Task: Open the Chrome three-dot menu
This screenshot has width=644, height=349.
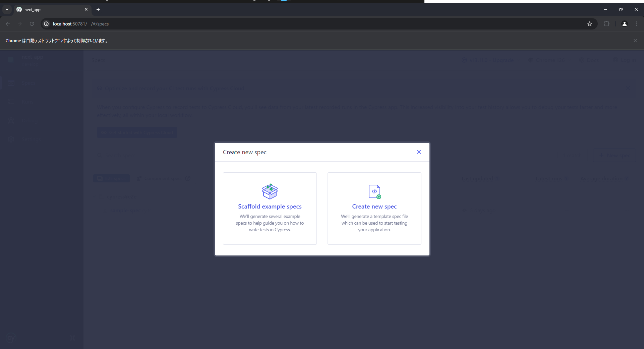Action: click(637, 24)
